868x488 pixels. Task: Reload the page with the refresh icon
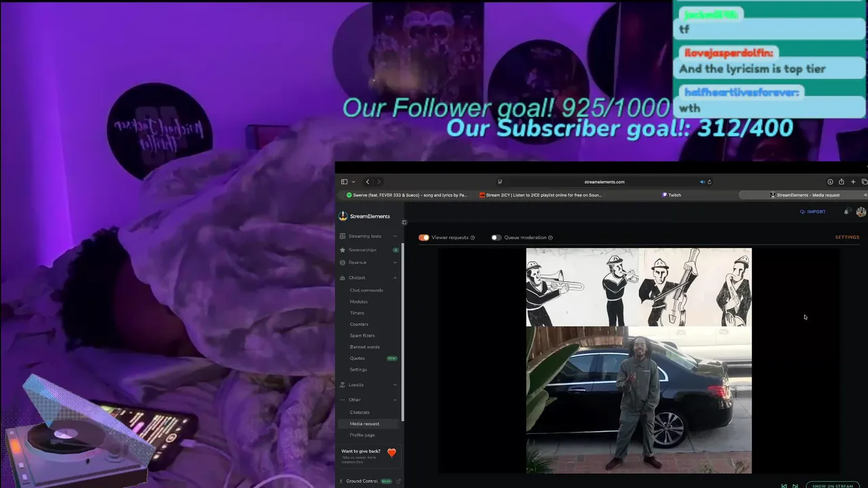[x=709, y=182]
